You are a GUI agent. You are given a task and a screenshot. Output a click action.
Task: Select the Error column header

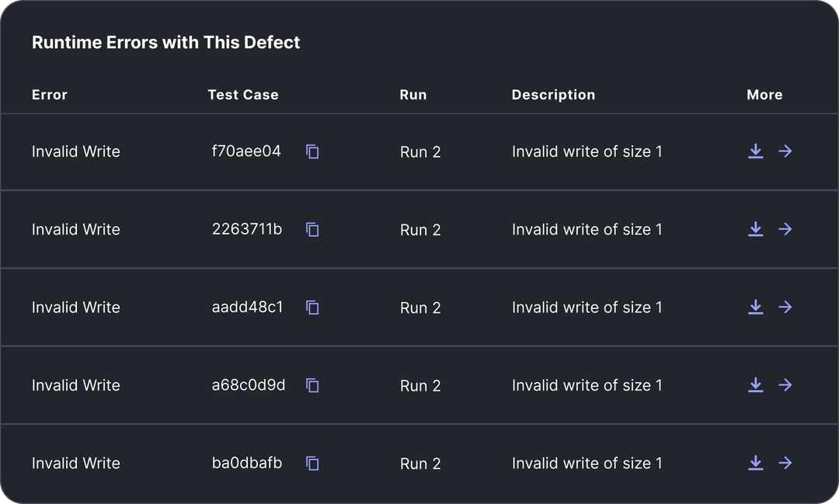[49, 95]
